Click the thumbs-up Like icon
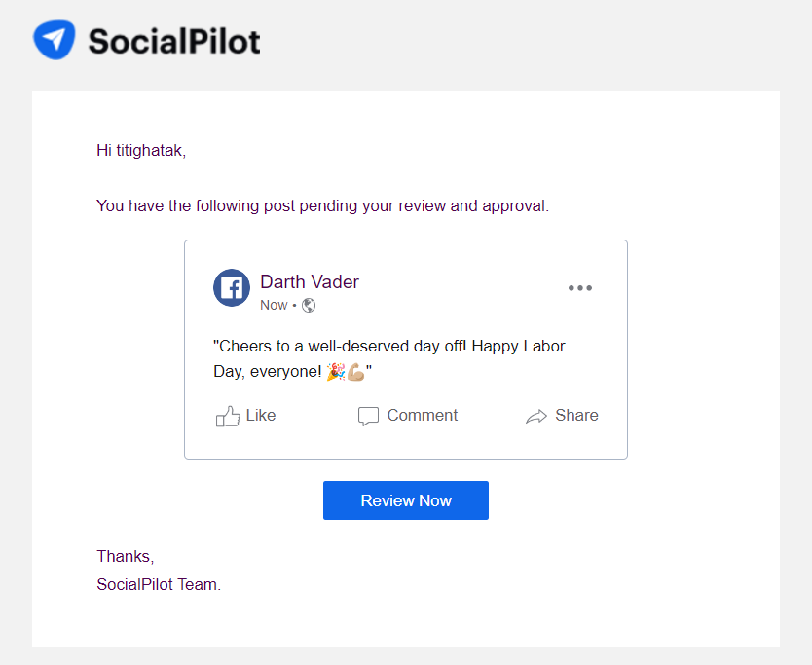Viewport: 812px width, 665px height. click(x=228, y=416)
